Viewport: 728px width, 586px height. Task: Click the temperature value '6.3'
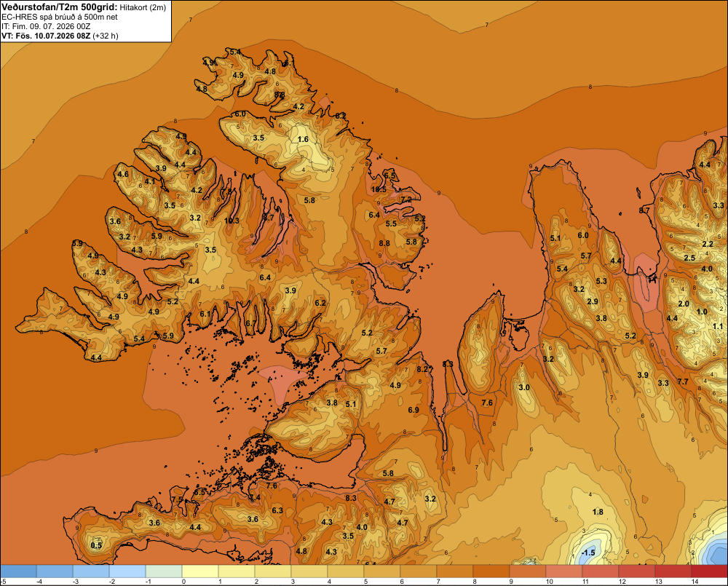277,510
